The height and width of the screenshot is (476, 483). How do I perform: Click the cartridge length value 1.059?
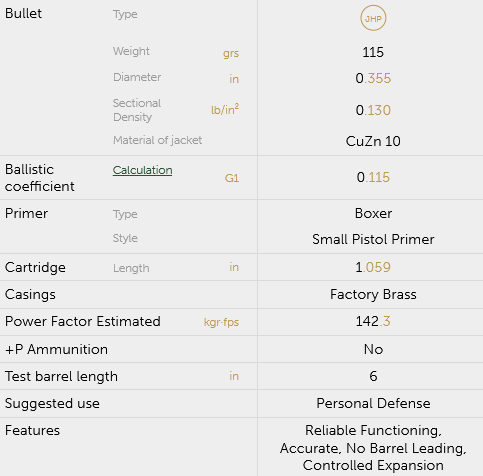pyautogui.click(x=373, y=267)
